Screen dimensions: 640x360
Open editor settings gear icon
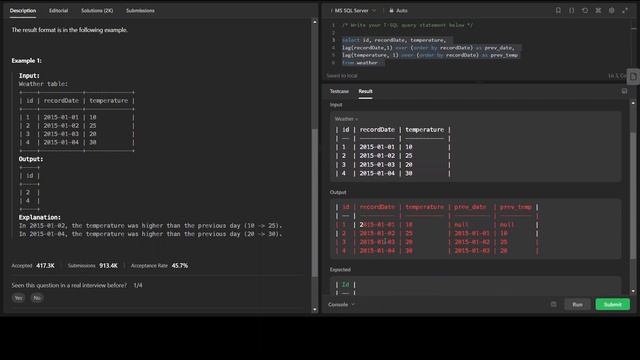click(x=611, y=11)
